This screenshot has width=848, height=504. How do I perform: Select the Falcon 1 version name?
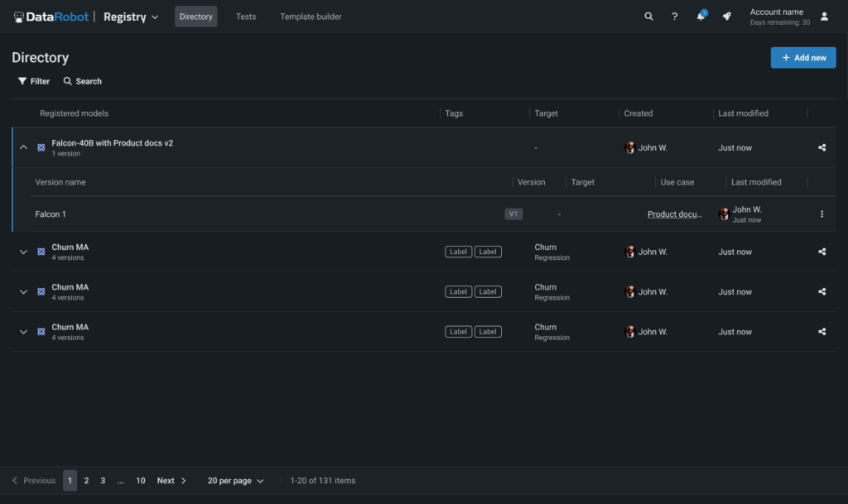pos(51,214)
